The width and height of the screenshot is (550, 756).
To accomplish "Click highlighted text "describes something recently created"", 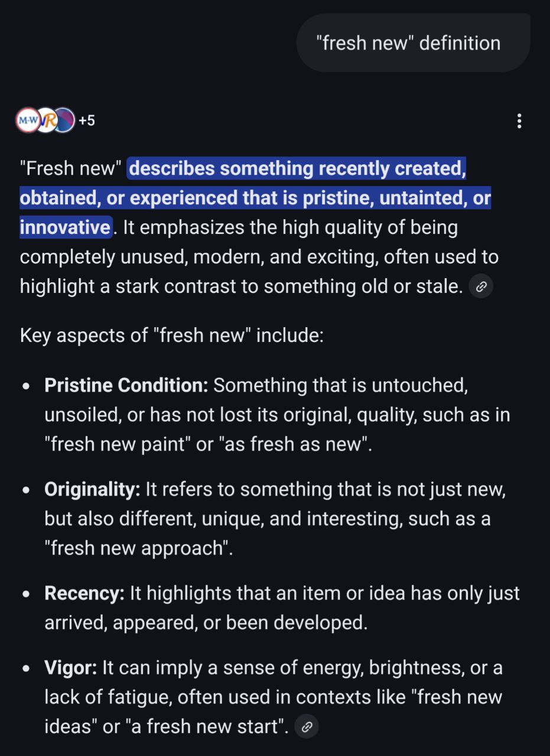I will pos(297,169).
